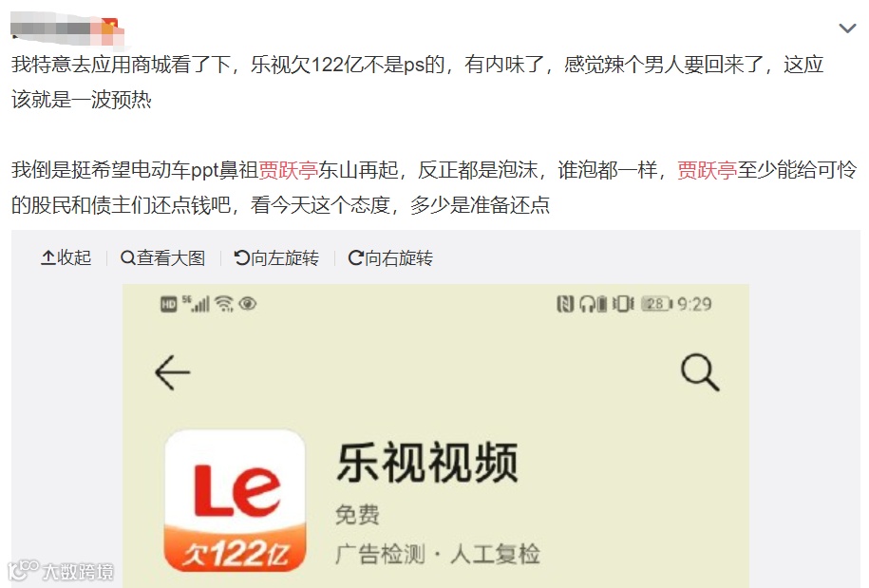Rotate image right with 向右旋转
The height and width of the screenshot is (588, 869).
click(x=390, y=257)
